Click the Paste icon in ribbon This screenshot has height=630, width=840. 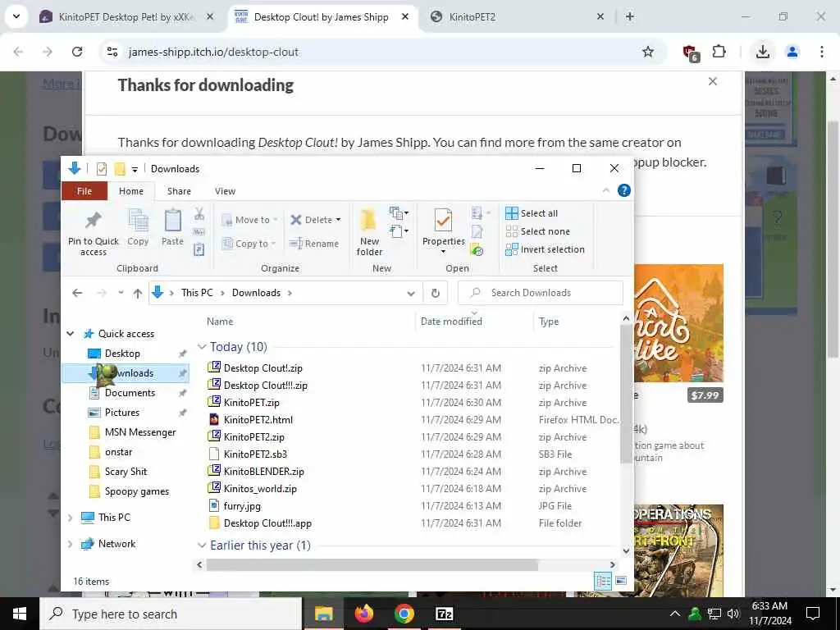[x=172, y=220]
